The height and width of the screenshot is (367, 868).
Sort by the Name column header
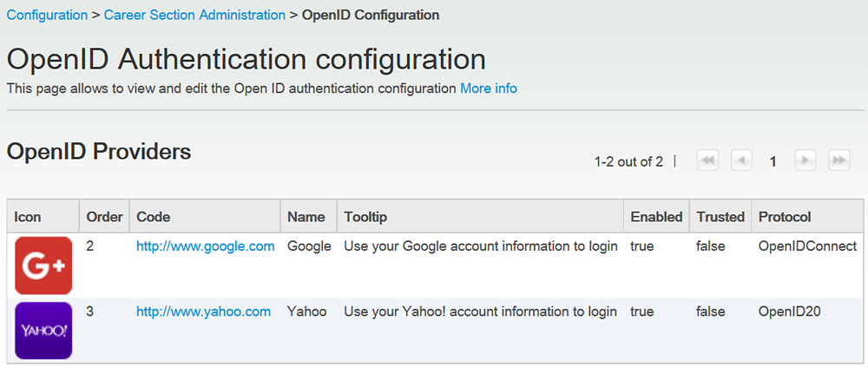[306, 217]
